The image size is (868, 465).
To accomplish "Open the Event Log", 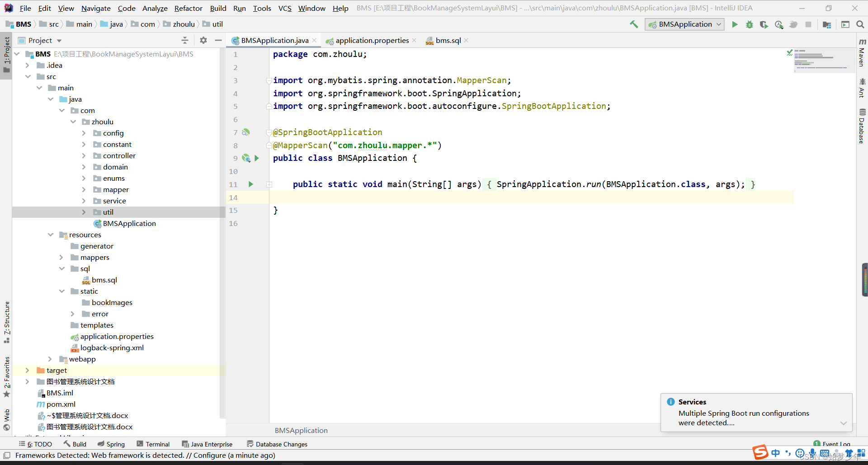I will [832, 444].
